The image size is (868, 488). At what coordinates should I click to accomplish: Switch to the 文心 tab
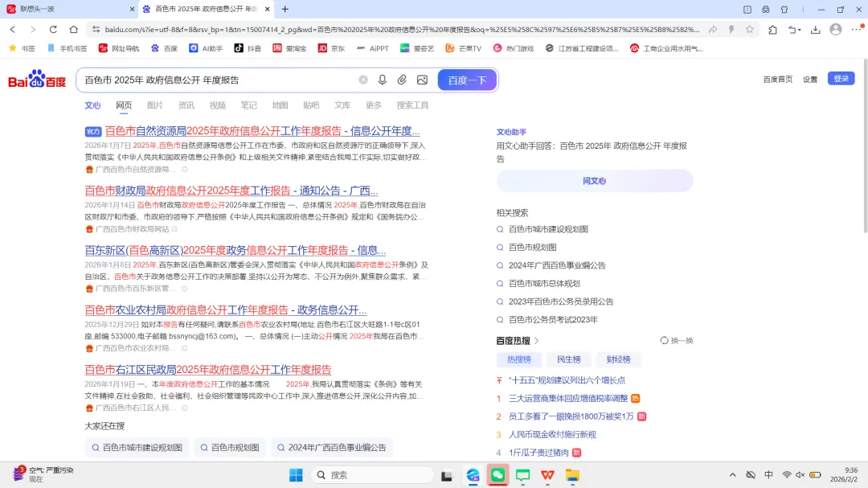(x=92, y=105)
